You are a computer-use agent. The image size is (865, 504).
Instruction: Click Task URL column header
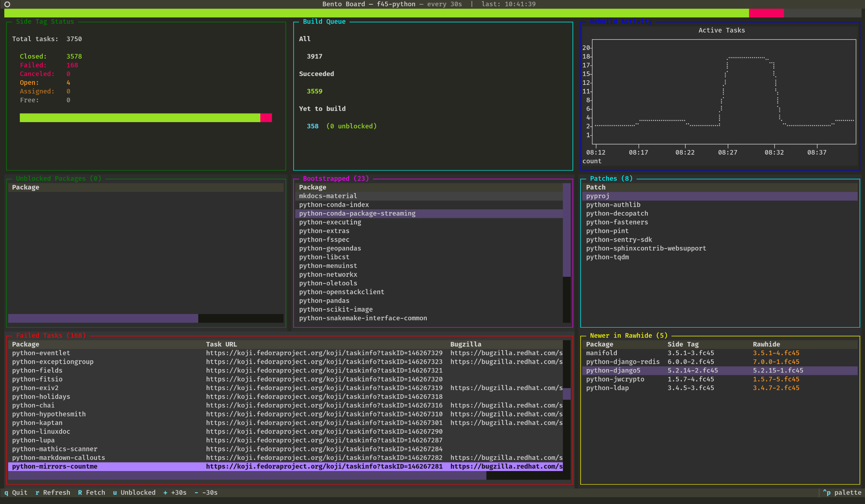pos(221,344)
